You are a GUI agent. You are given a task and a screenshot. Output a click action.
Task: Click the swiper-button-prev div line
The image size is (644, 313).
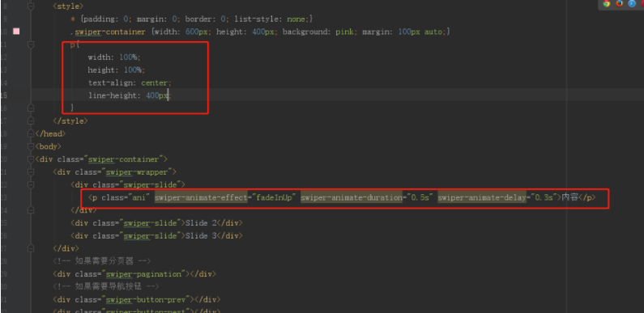coord(136,299)
